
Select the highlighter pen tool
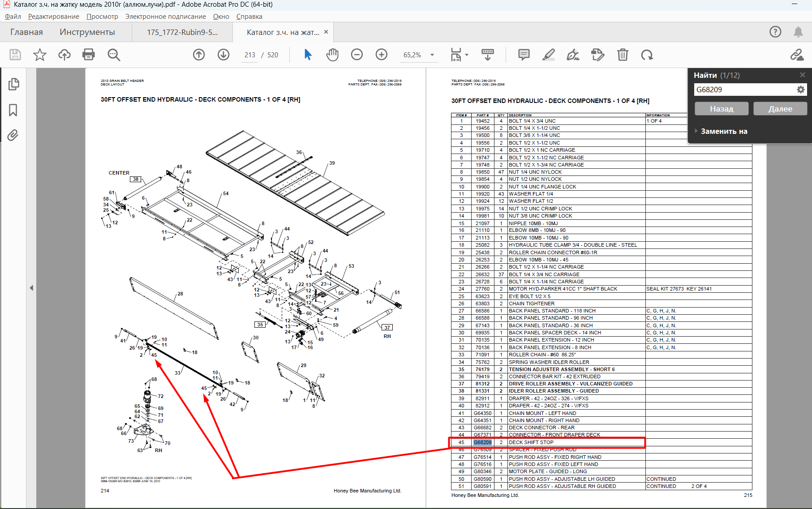[x=549, y=55]
